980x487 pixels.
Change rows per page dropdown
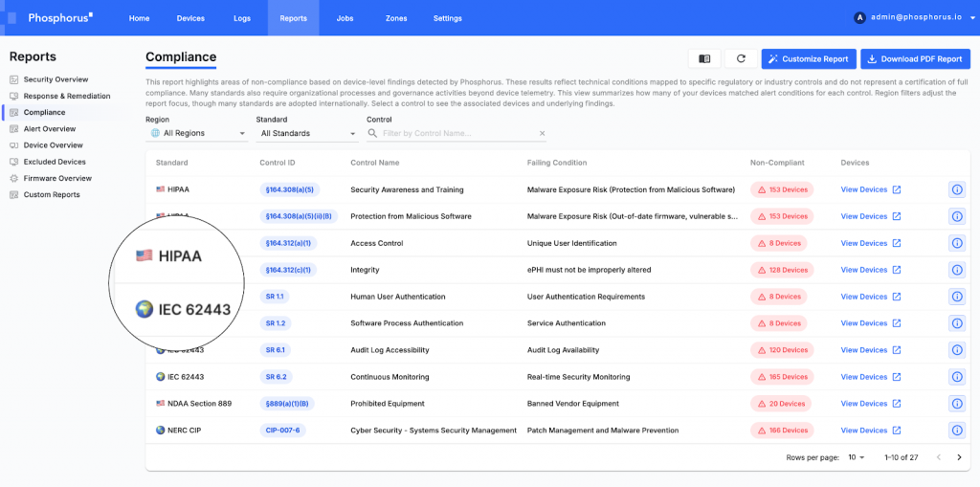click(856, 457)
